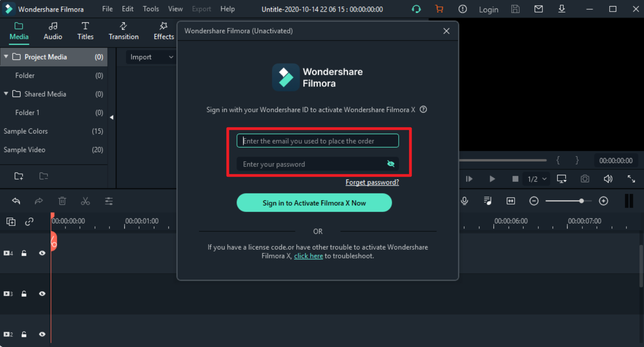Viewport: 644px width, 347px height.
Task: Click the record voiceover microphone icon
Action: 464,201
